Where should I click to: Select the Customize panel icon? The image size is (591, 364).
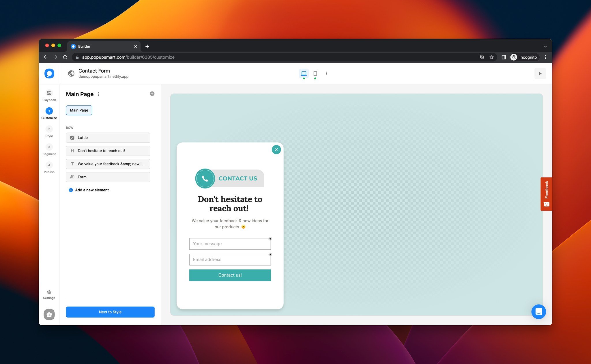(x=49, y=111)
